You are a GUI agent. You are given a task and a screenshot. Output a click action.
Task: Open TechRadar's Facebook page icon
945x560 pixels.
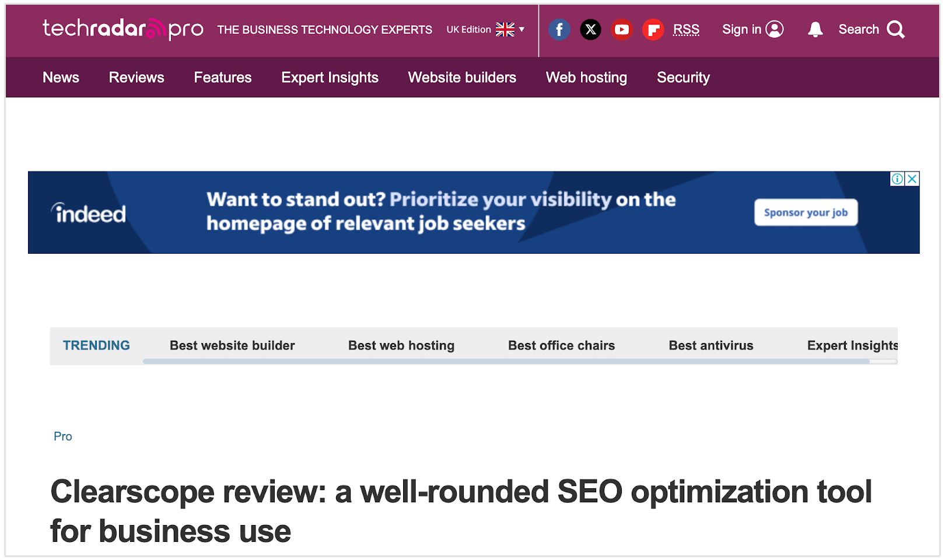point(559,29)
